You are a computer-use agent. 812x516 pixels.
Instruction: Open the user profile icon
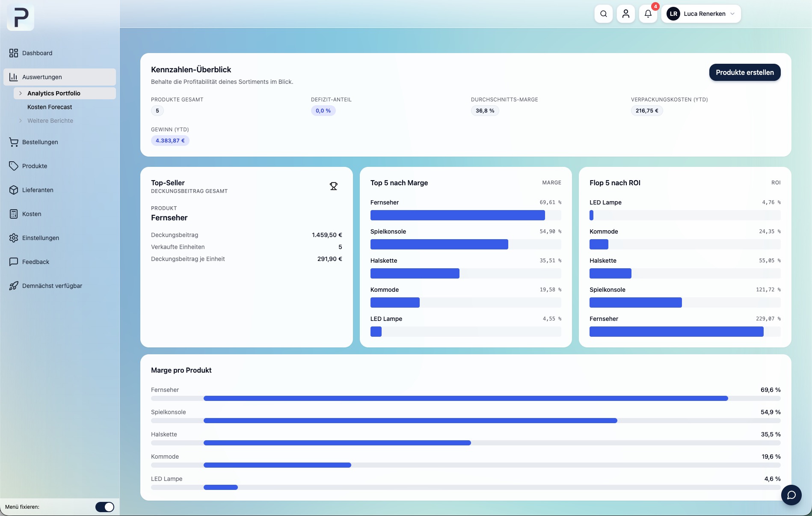(x=625, y=14)
